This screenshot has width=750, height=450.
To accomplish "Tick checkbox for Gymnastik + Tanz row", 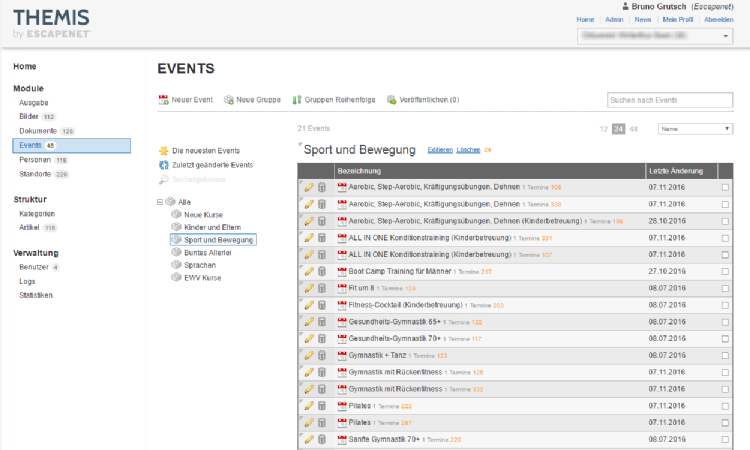I will click(x=725, y=355).
